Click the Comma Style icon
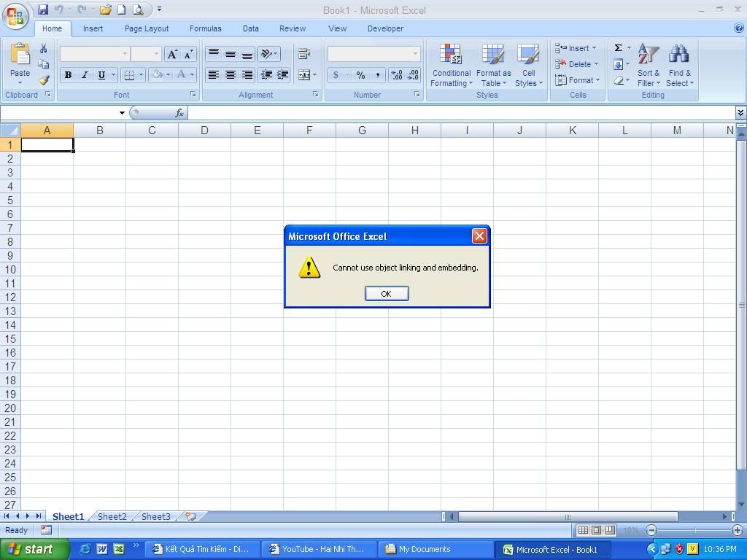This screenshot has width=747, height=560. (x=377, y=75)
